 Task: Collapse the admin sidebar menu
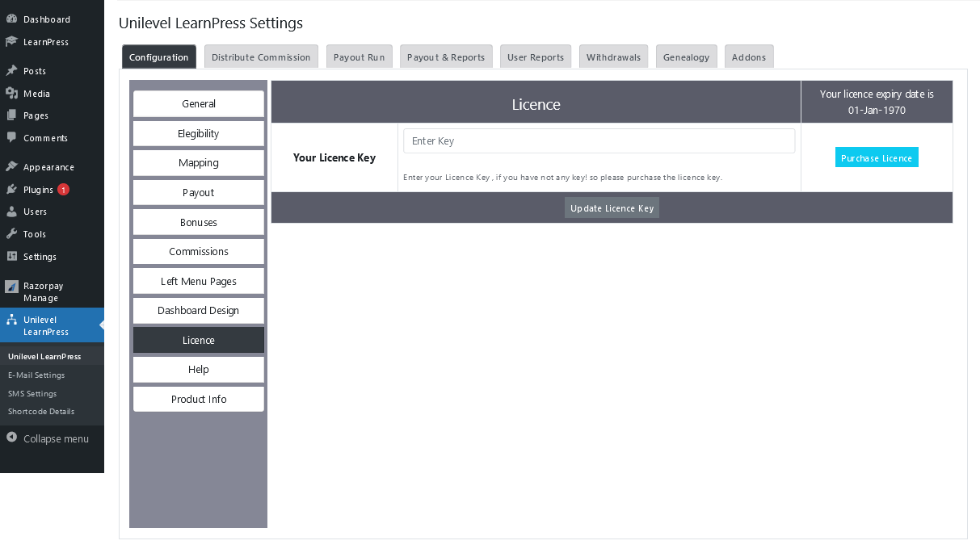tap(56, 438)
